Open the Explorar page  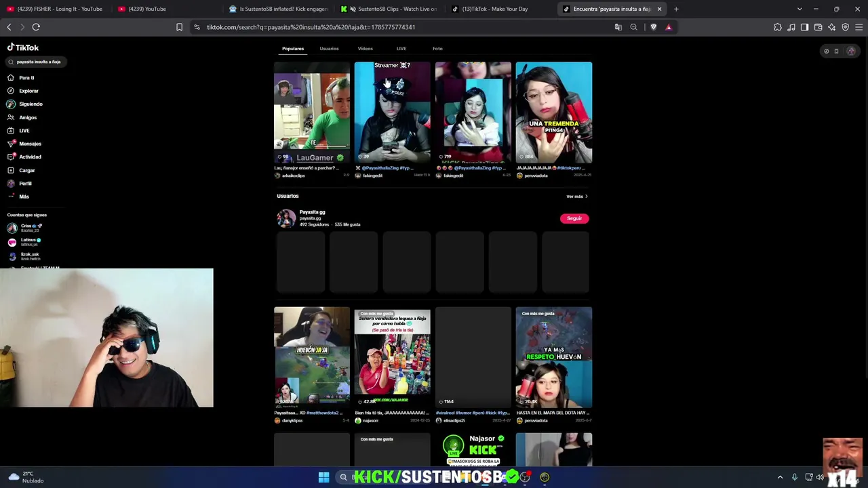(x=22, y=91)
